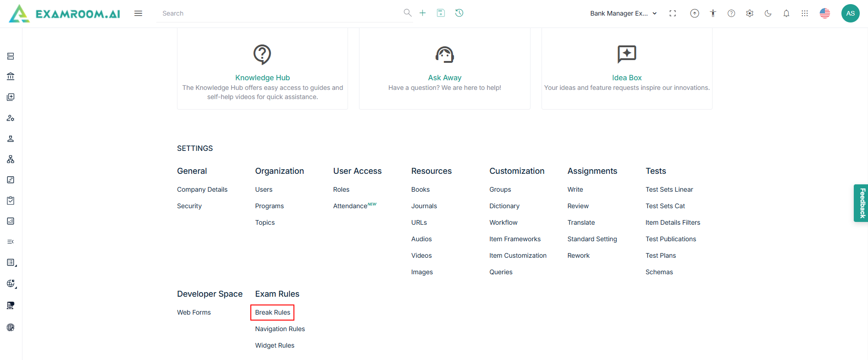868x360 pixels.
Task: Toggle the hamburger menu button
Action: (x=138, y=13)
